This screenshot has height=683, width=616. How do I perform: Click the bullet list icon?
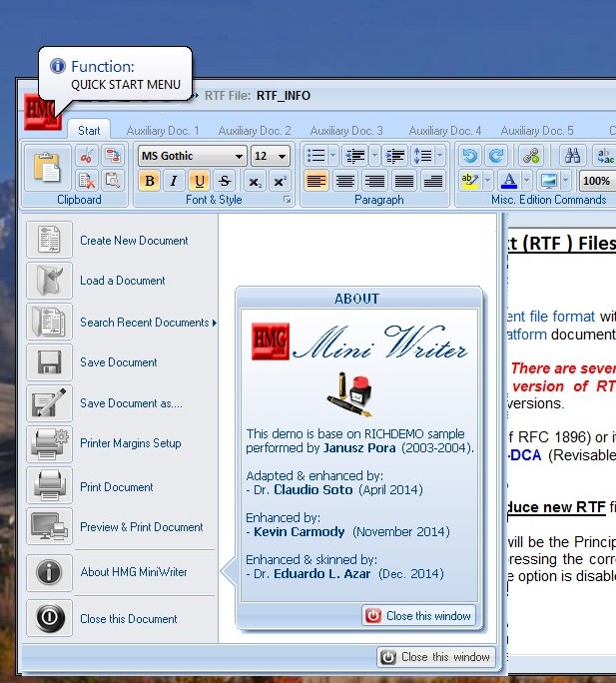[x=316, y=156]
